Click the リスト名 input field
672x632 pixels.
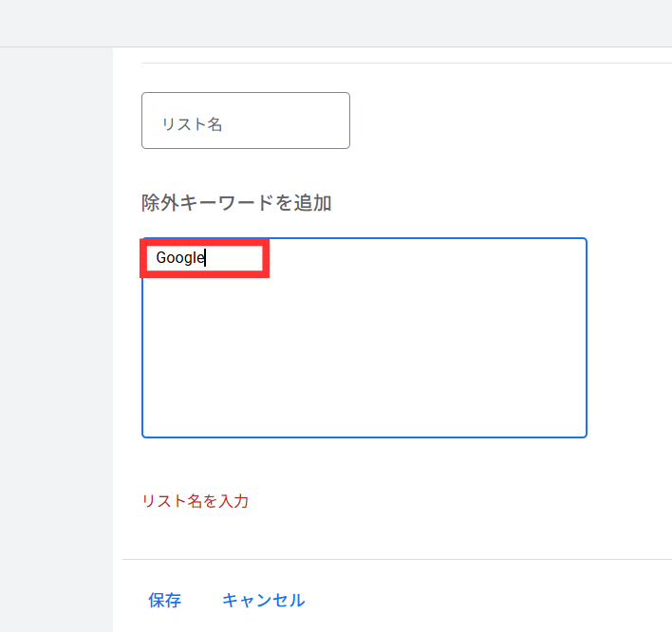[246, 121]
